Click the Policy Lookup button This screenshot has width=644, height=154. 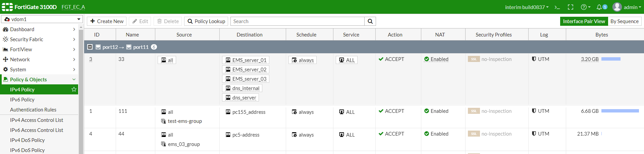pyautogui.click(x=206, y=21)
